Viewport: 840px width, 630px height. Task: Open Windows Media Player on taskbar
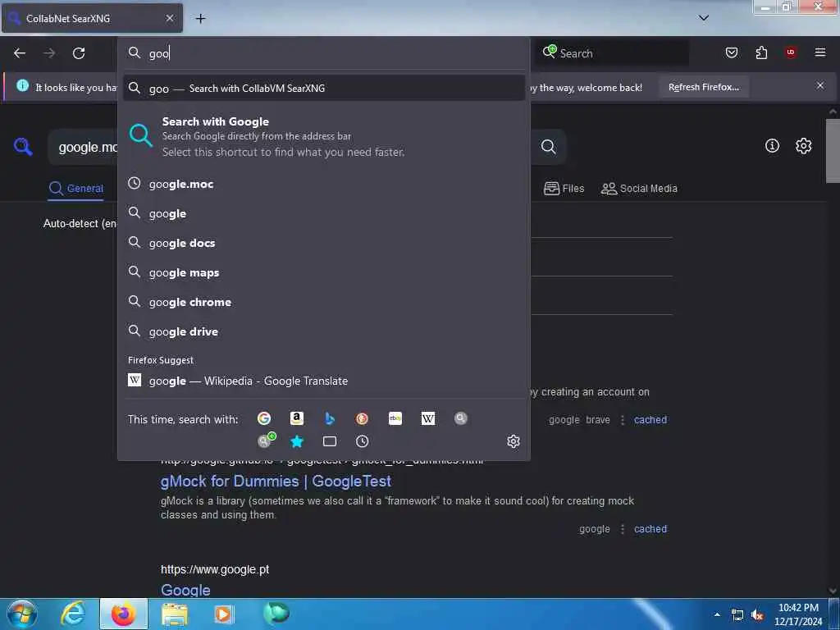point(224,614)
